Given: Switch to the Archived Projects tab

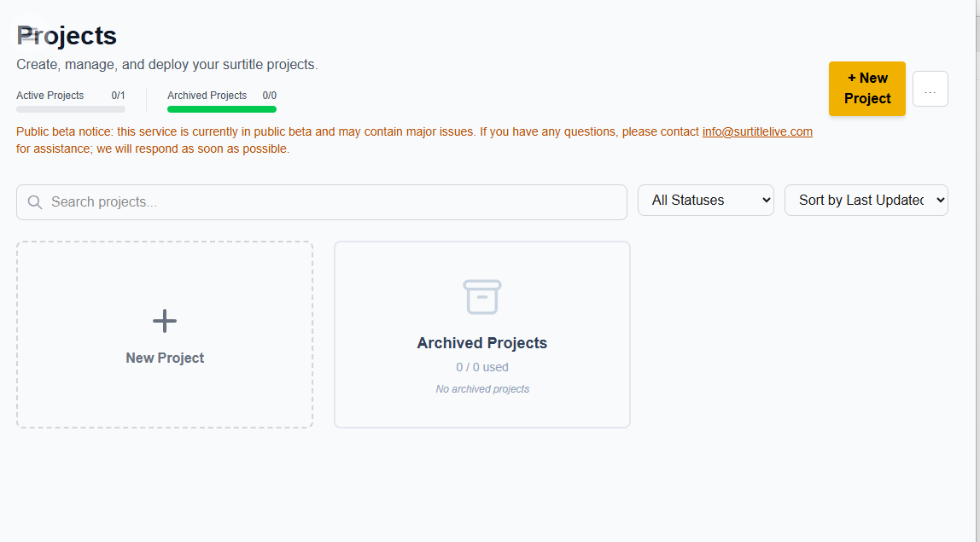Looking at the screenshot, I should point(207,96).
